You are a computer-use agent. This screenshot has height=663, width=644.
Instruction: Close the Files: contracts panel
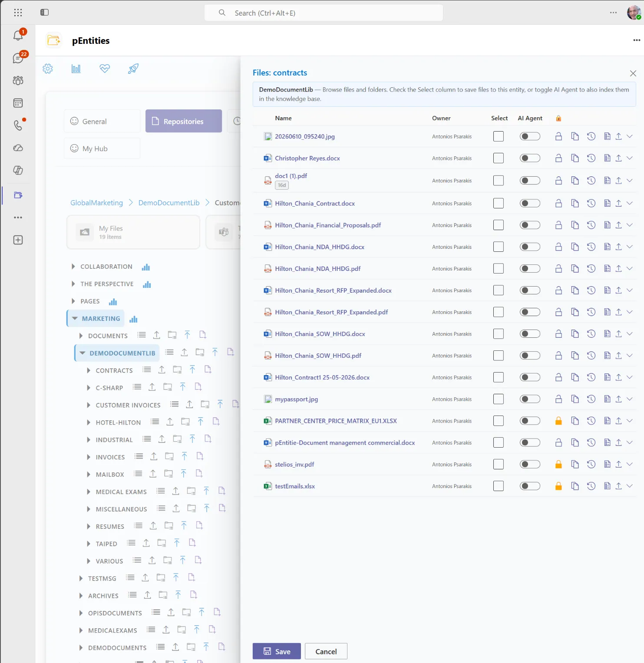(x=633, y=73)
